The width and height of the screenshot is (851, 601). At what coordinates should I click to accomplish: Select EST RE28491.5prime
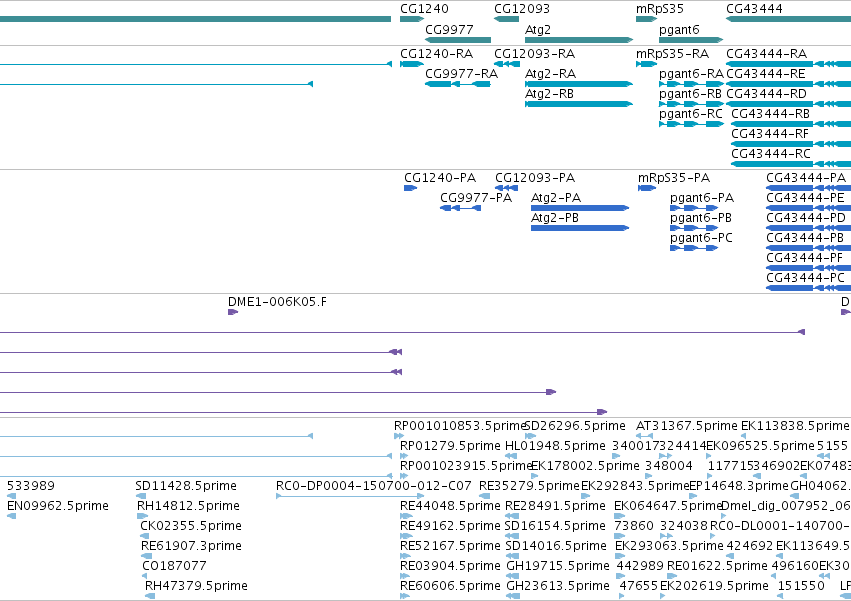coord(512,516)
